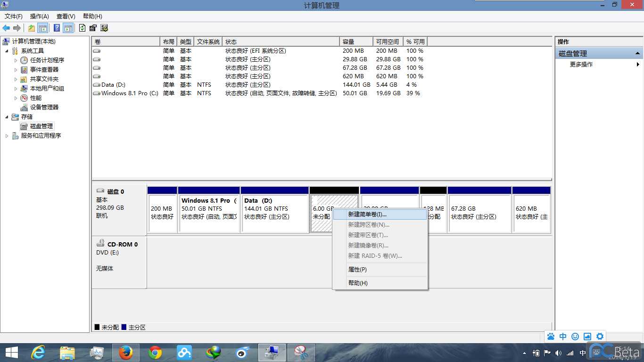Expand the 任务计划程序 node

(x=16, y=60)
